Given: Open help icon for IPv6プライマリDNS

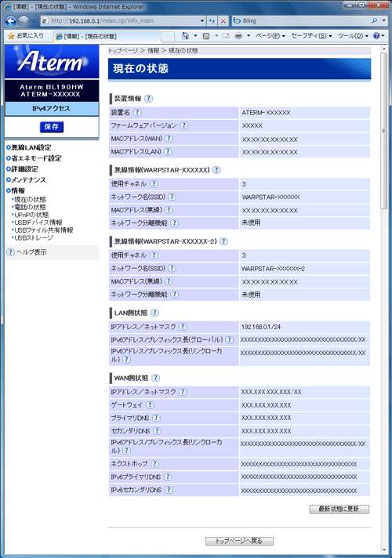Looking at the screenshot, I should [x=168, y=476].
